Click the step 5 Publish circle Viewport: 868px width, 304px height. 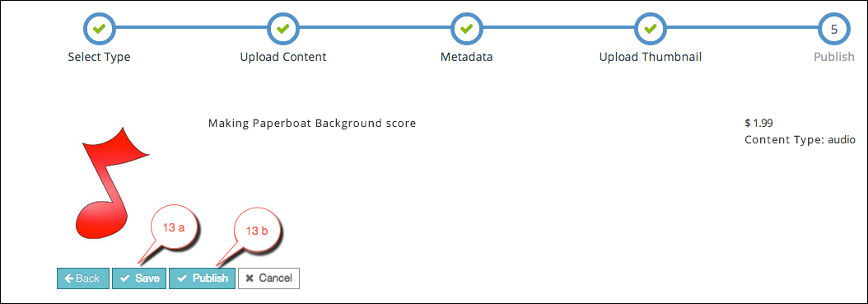point(833,28)
